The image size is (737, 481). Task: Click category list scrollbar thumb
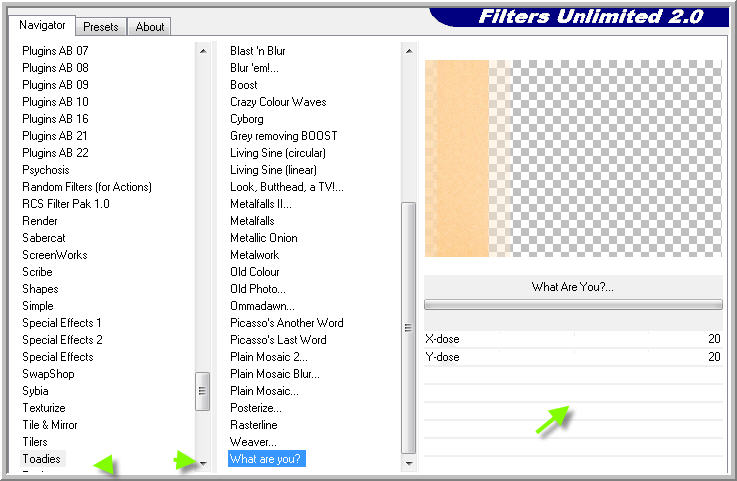(203, 391)
